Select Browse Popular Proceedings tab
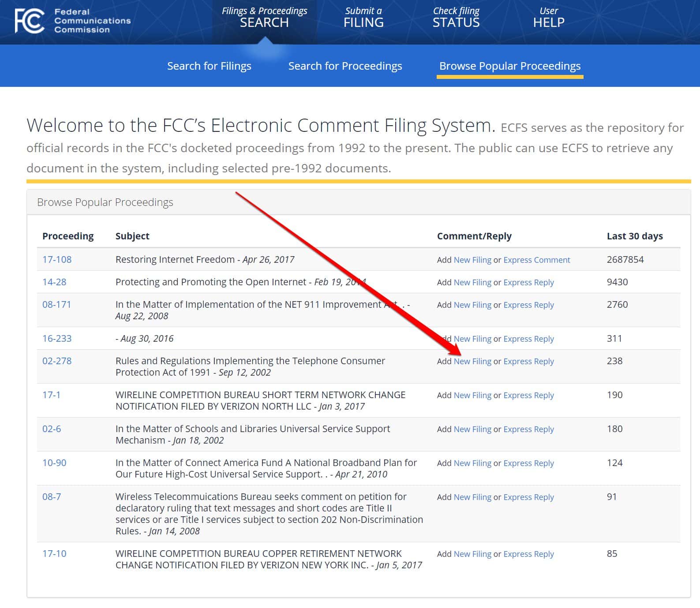 510,66
